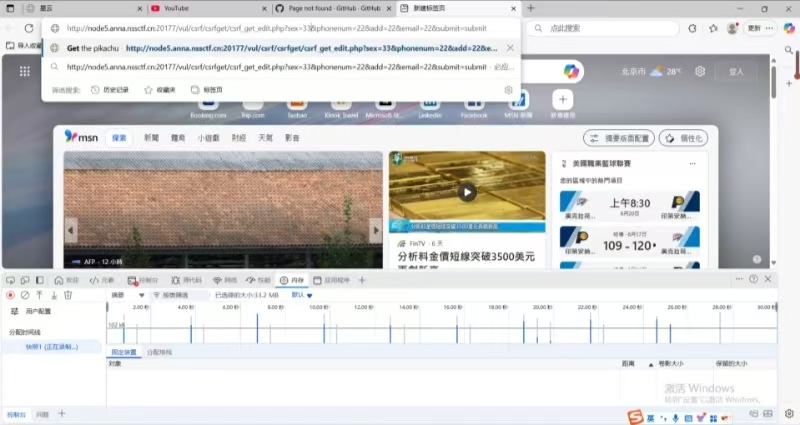
Task: Click the sign in button on page
Action: coord(736,71)
